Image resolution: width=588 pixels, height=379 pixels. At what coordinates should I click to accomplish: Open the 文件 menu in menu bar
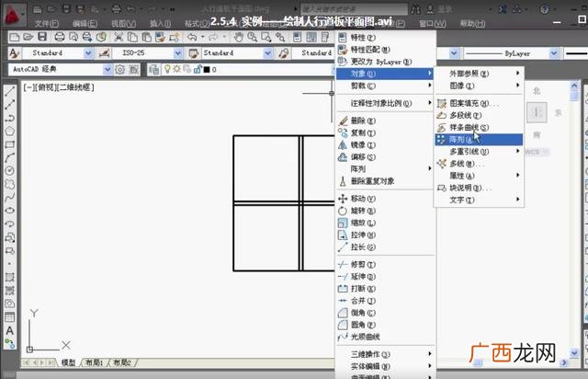coord(47,24)
